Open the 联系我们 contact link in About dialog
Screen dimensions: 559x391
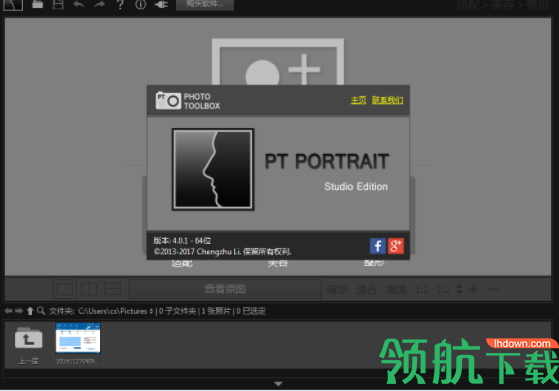388,100
